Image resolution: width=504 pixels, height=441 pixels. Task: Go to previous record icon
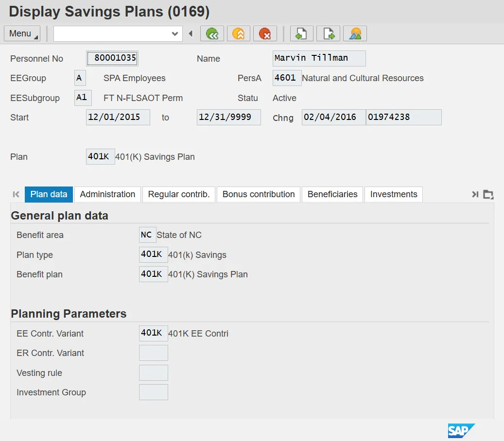pos(301,34)
